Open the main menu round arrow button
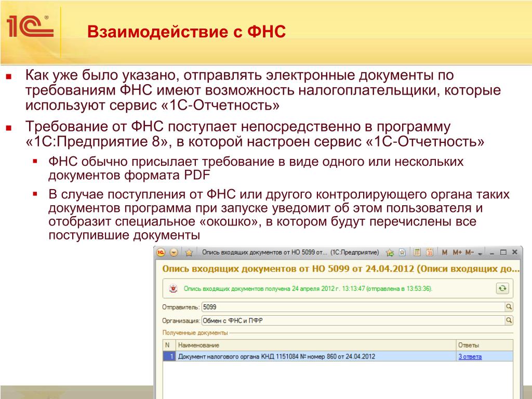Viewport: 532px width, 399px height. pyautogui.click(x=174, y=252)
